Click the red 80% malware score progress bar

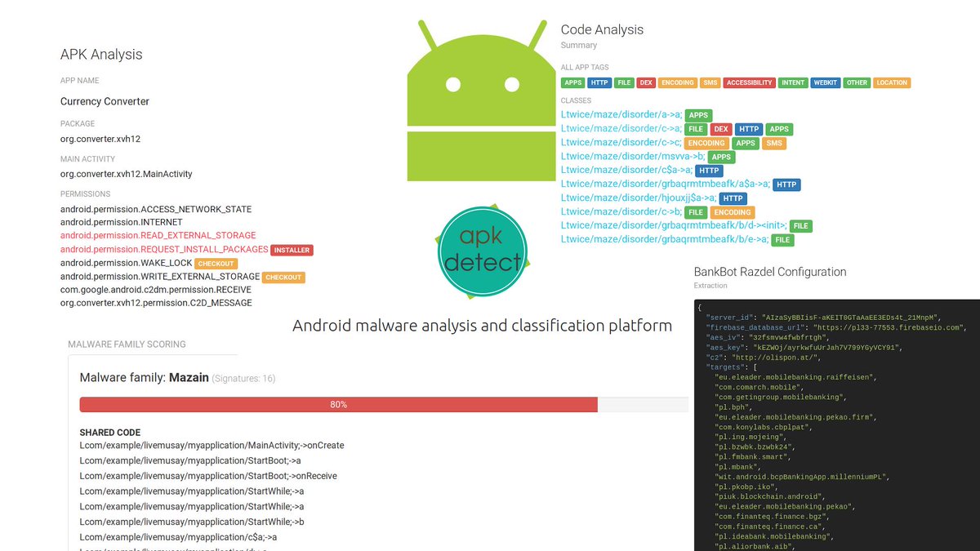pyautogui.click(x=338, y=405)
